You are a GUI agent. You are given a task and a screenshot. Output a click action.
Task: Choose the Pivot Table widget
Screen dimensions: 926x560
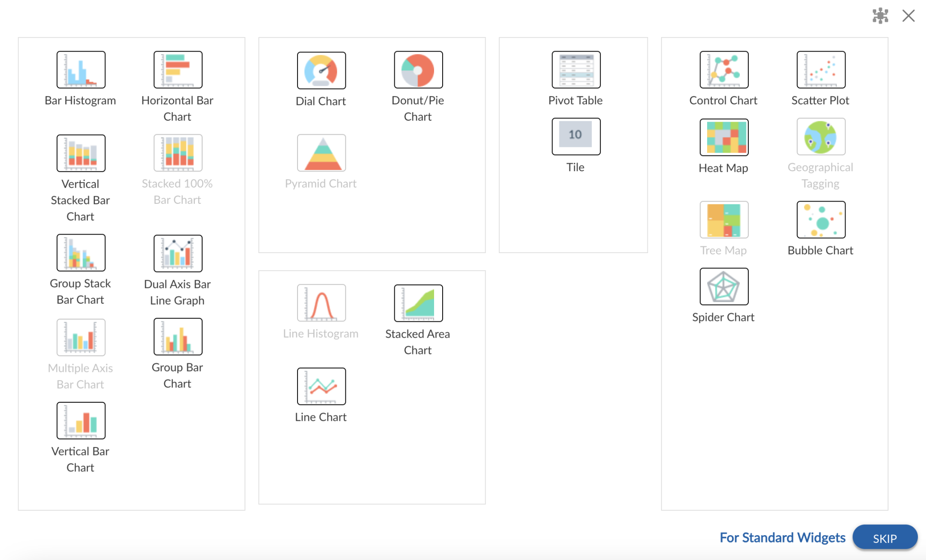click(x=576, y=70)
